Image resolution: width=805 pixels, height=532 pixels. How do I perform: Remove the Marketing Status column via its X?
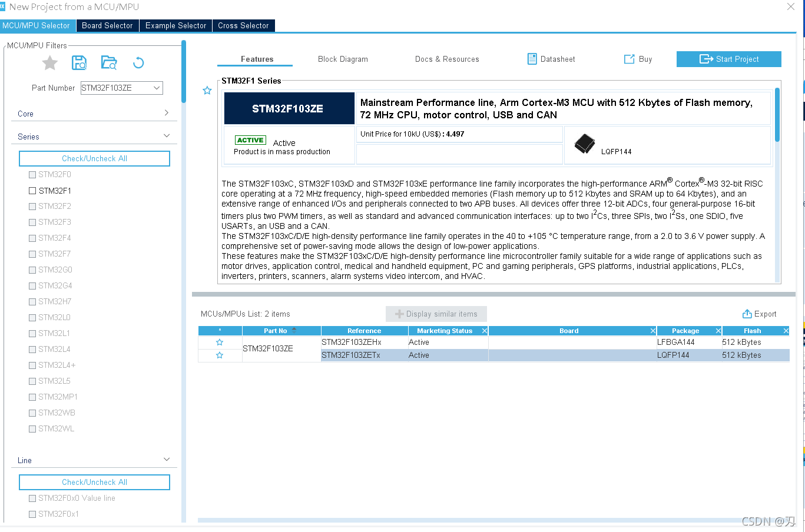coord(485,331)
